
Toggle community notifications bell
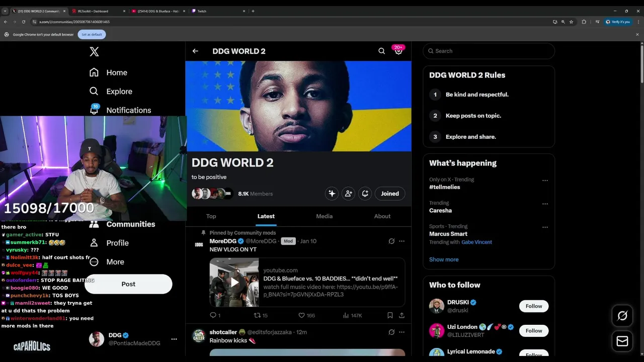click(365, 194)
